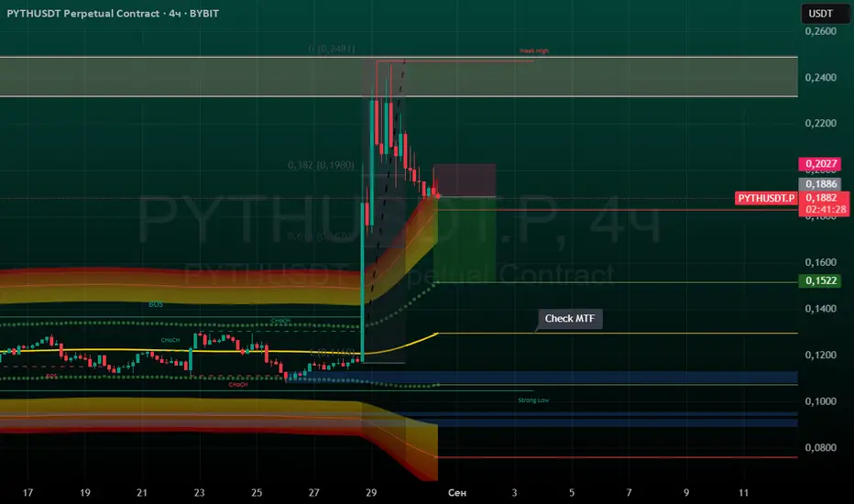
Task: Click the 0,1600 price axis value
Action: pyautogui.click(x=820, y=262)
